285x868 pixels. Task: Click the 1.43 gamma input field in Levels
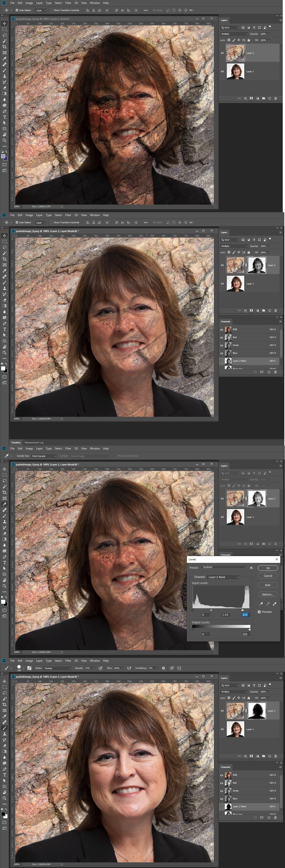226,615
